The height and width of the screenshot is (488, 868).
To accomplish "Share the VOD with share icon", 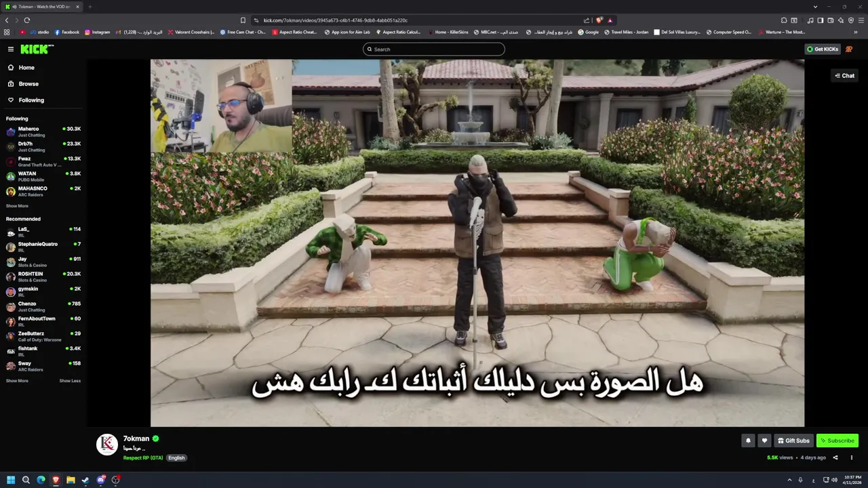I will point(835,457).
